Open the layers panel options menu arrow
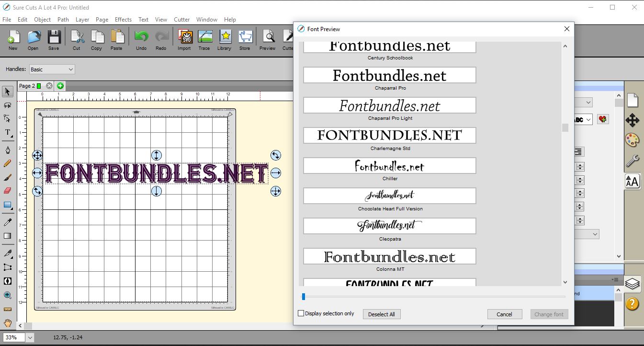644x346 pixels. [615, 279]
